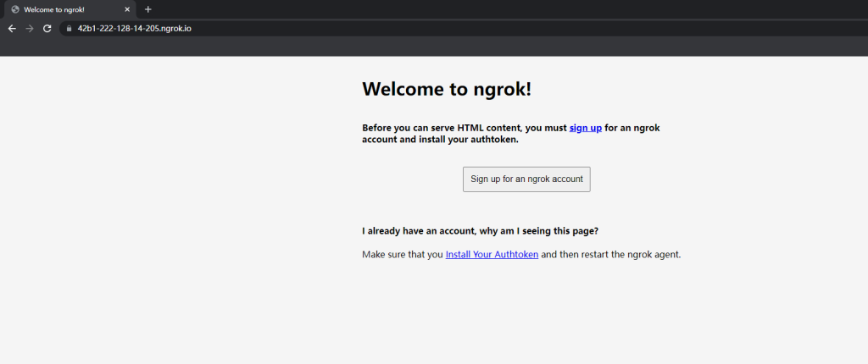Image resolution: width=868 pixels, height=364 pixels.
Task: Click the 'Welcome to ngrok!' heading
Action: coord(447,89)
